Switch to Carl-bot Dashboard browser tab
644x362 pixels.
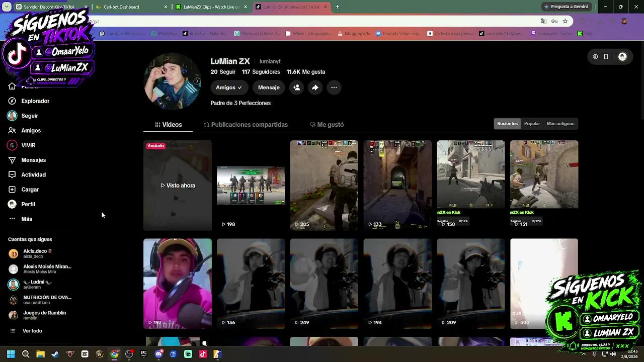pyautogui.click(x=132, y=7)
